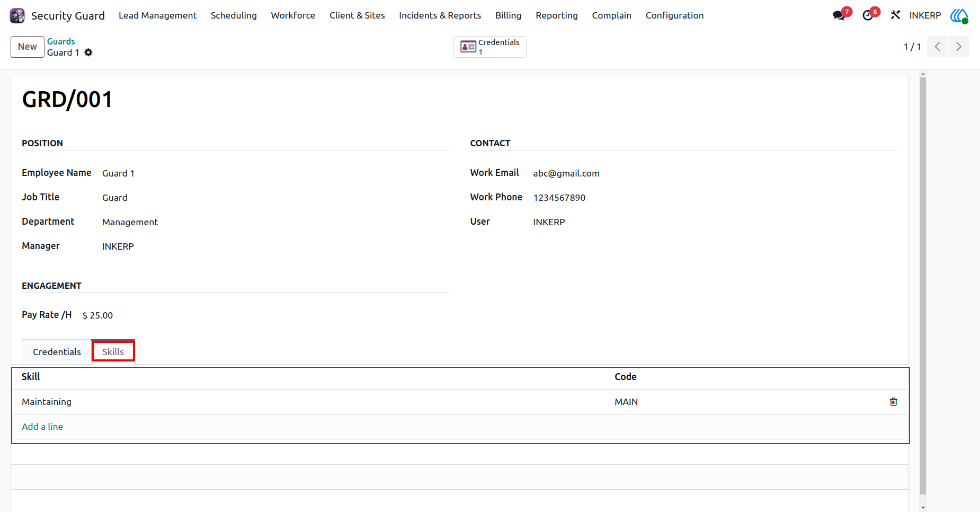980x512 pixels.
Task: Click the Maintaining skill cell
Action: [313, 402]
